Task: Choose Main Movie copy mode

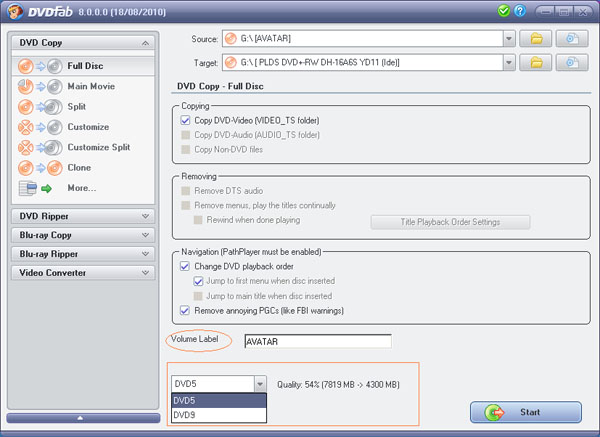Action: [x=83, y=86]
